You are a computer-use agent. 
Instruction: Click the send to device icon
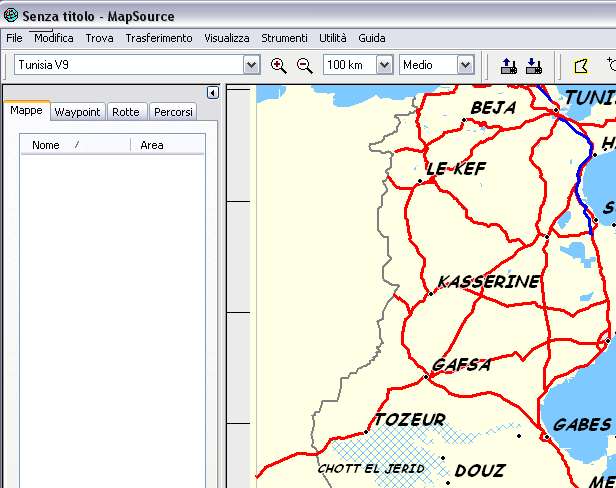tap(509, 66)
